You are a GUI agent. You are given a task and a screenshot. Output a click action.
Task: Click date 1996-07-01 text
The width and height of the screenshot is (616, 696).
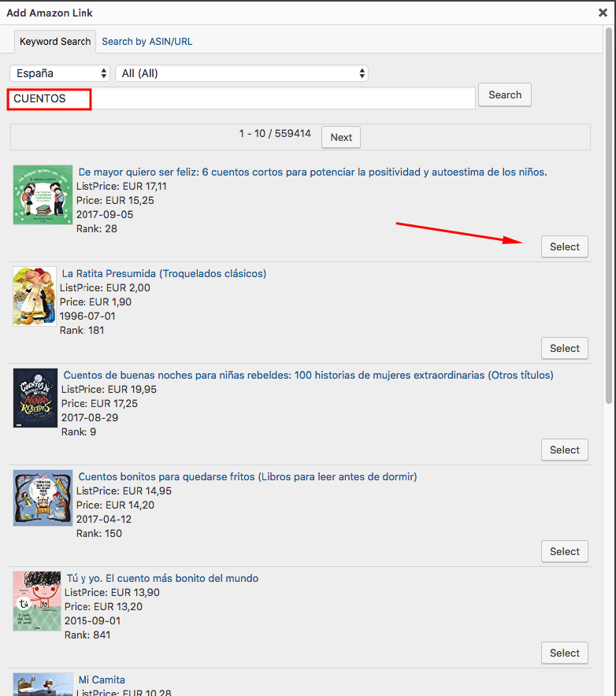click(87, 317)
